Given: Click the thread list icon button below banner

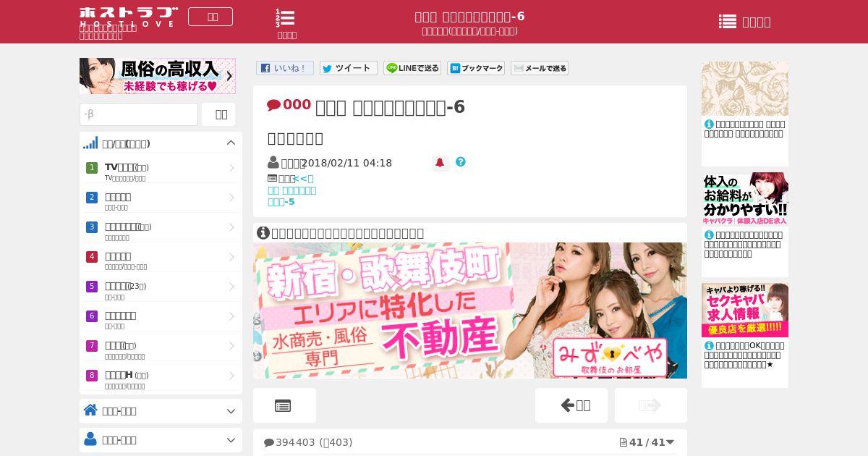Looking at the screenshot, I should point(284,405).
